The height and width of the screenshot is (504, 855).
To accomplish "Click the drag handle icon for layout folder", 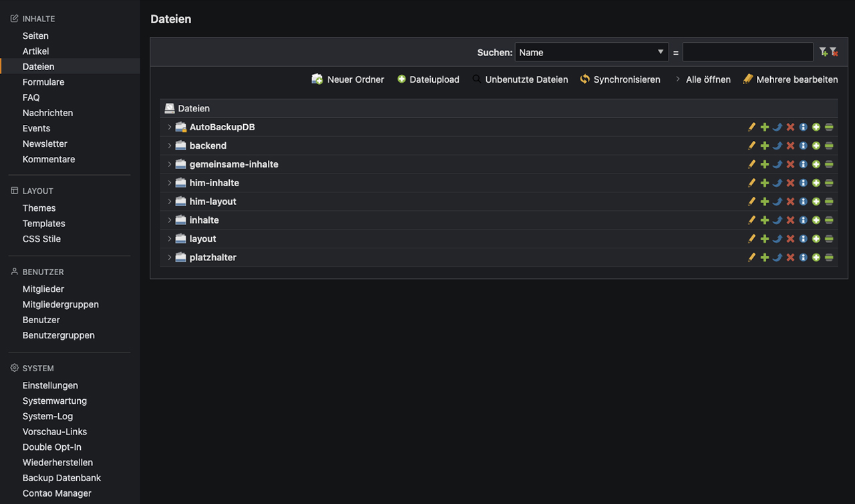I will click(x=829, y=239).
